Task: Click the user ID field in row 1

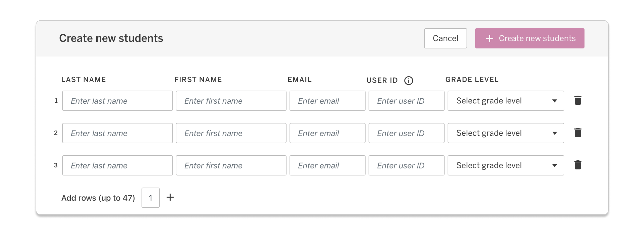Action: pyautogui.click(x=406, y=100)
